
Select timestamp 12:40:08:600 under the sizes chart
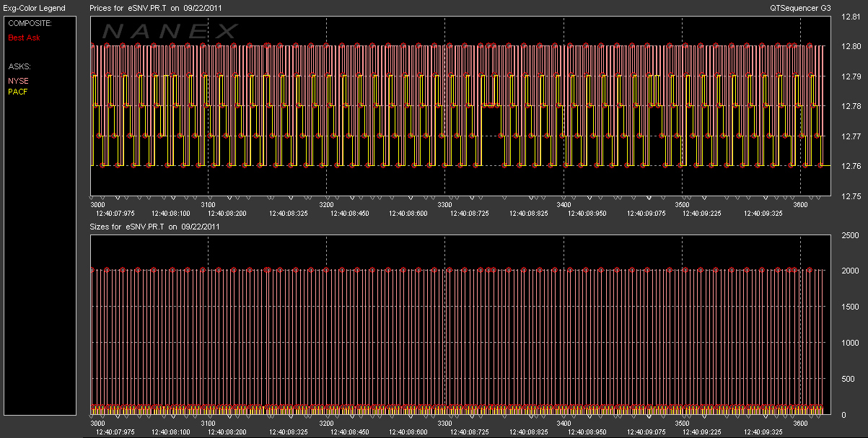[408, 433]
